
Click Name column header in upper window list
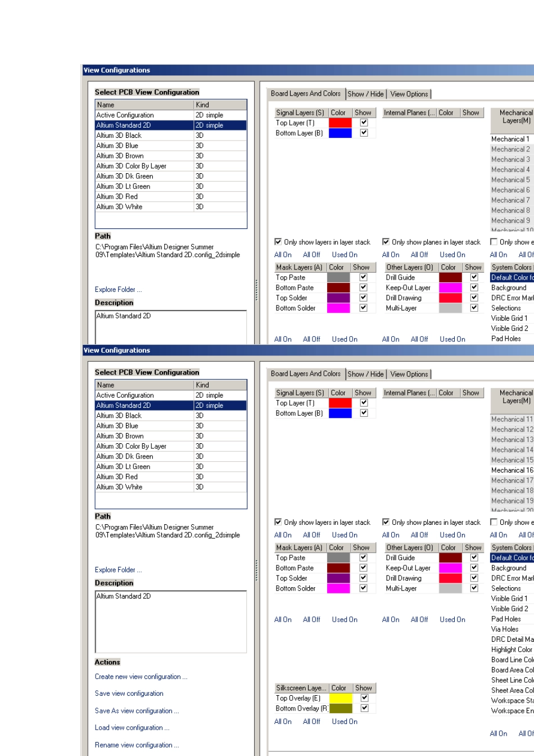[x=144, y=105]
